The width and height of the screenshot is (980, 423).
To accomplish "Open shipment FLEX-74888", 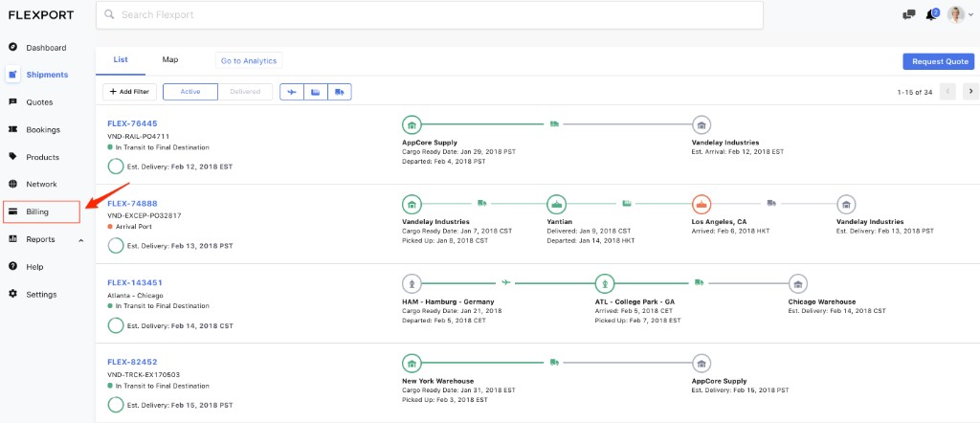I will pyautogui.click(x=132, y=204).
